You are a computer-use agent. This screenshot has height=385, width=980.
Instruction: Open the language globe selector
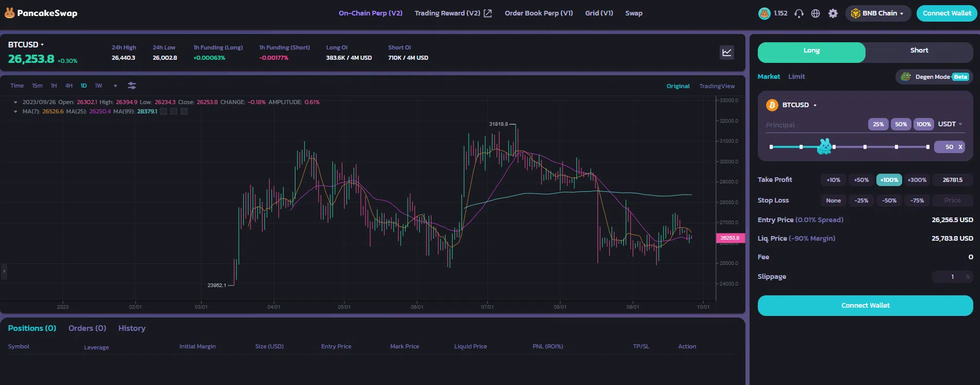pos(816,13)
